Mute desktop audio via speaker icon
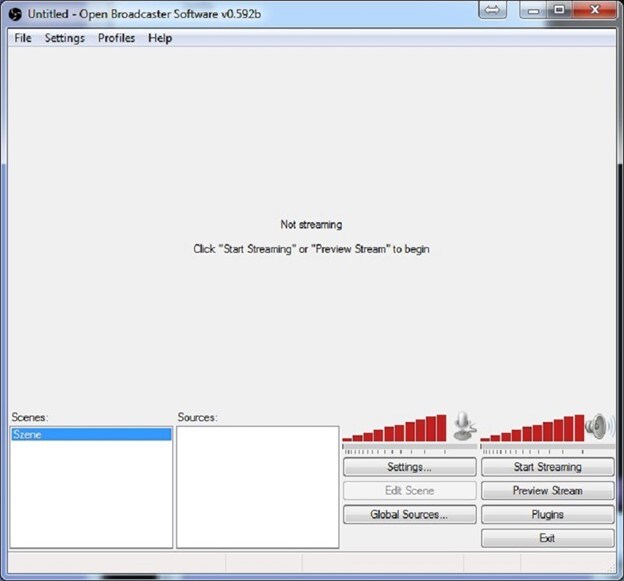This screenshot has height=581, width=624. coord(599,427)
